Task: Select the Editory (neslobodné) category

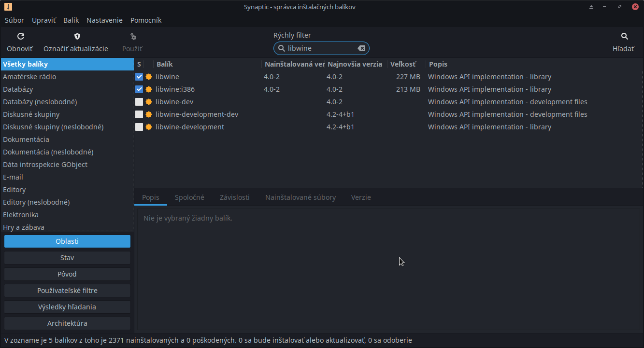Action: click(x=67, y=202)
